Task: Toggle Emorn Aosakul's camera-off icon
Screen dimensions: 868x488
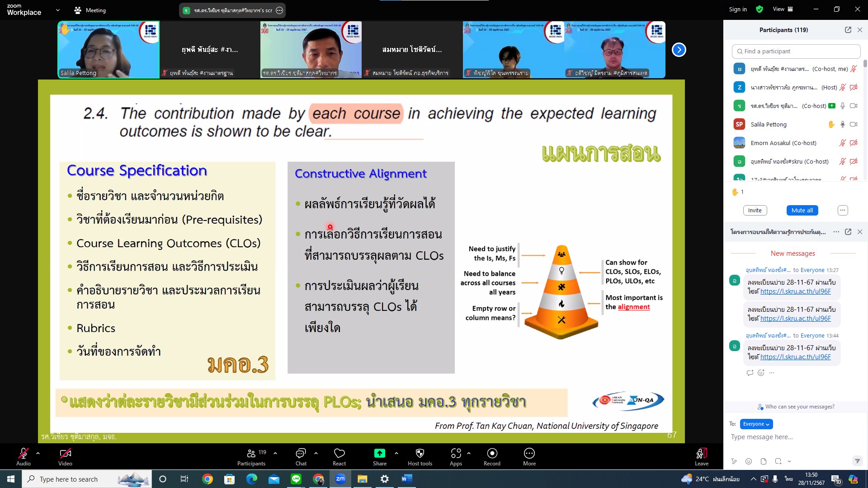Action: [854, 143]
